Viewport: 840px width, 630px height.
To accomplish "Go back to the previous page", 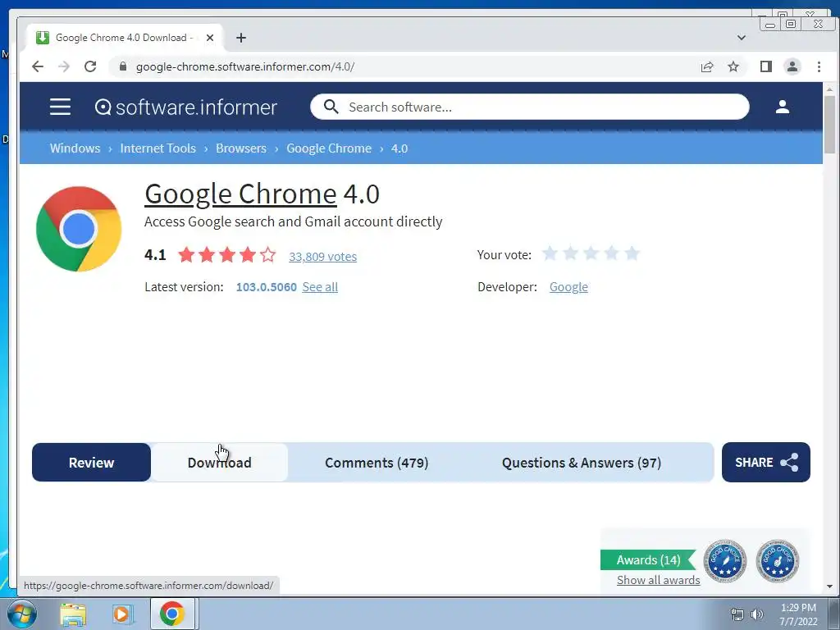I will point(38,66).
